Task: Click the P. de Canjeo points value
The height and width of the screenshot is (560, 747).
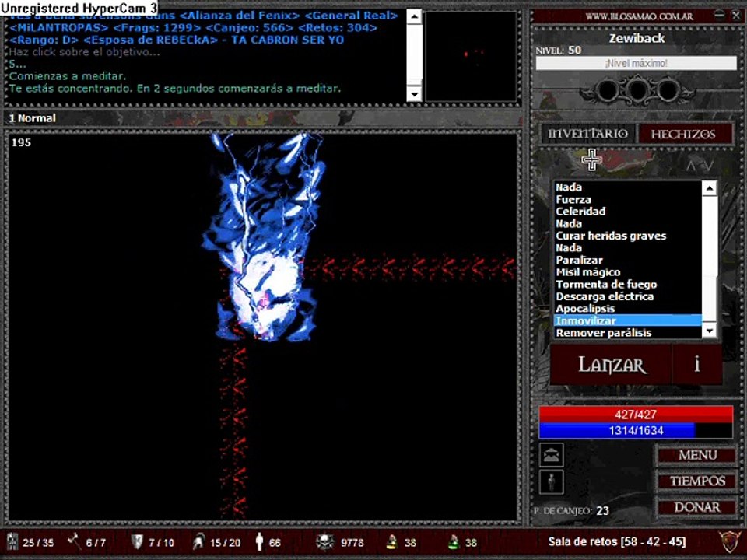Action: tap(602, 510)
